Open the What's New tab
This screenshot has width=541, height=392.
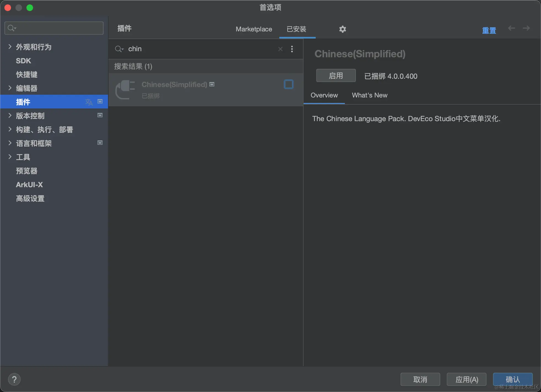click(370, 95)
